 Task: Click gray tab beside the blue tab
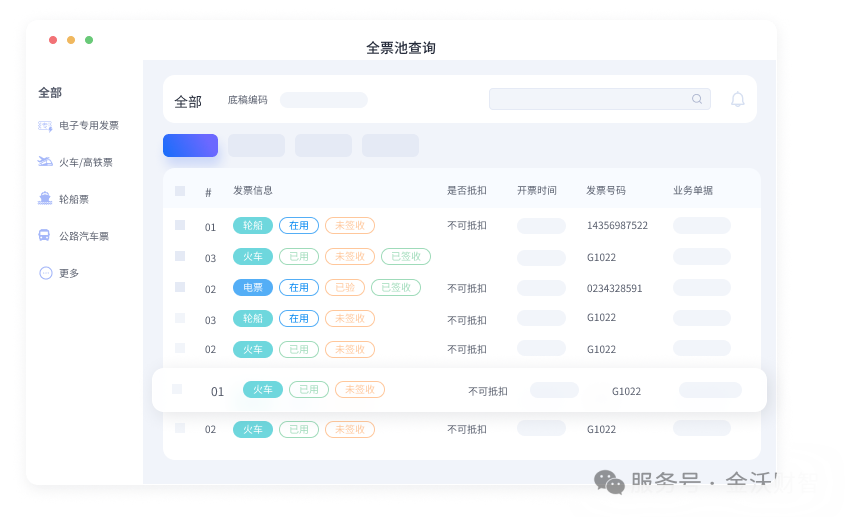(x=256, y=145)
